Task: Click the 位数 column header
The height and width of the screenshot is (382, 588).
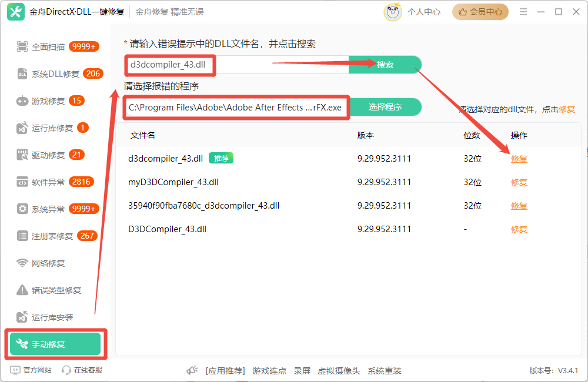Action: pyautogui.click(x=472, y=135)
